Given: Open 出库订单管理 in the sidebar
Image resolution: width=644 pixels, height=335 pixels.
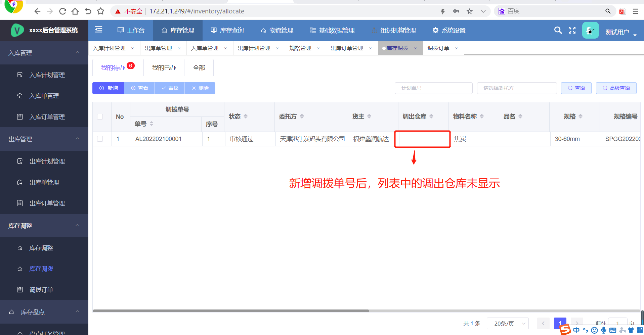Looking at the screenshot, I should [x=44, y=203].
